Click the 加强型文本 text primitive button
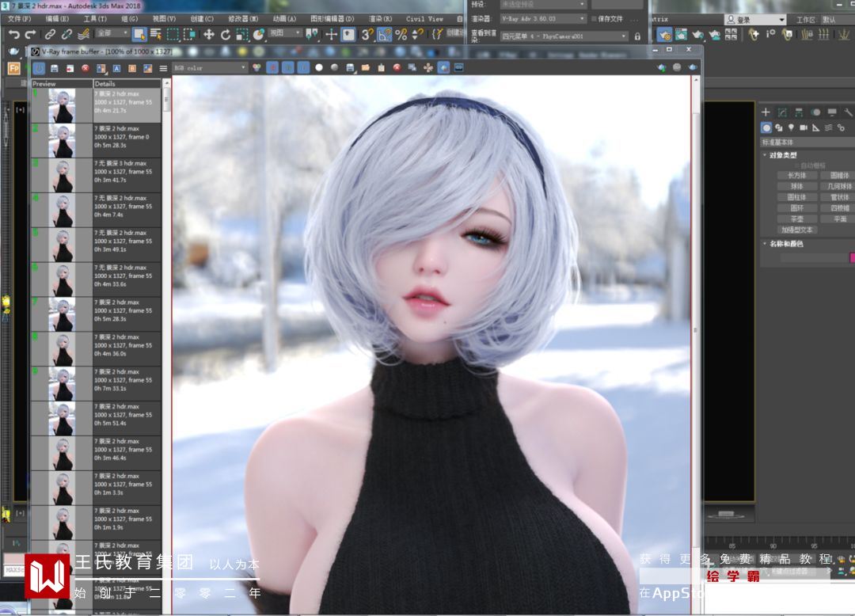855x616 pixels. click(x=796, y=230)
